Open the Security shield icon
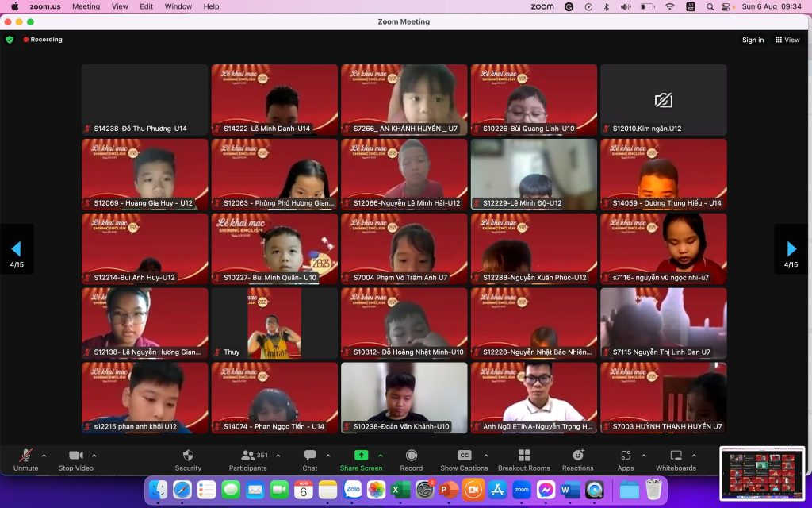The width and height of the screenshot is (812, 508). [x=188, y=456]
